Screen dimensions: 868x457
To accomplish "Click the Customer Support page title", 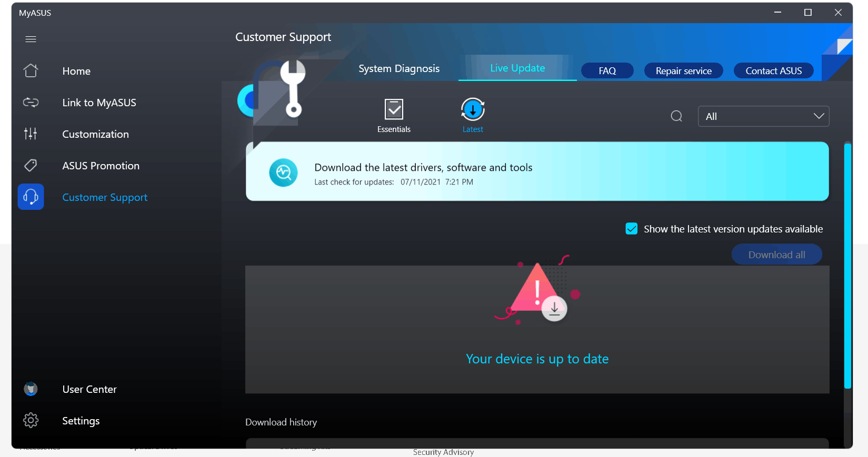I will click(x=283, y=37).
